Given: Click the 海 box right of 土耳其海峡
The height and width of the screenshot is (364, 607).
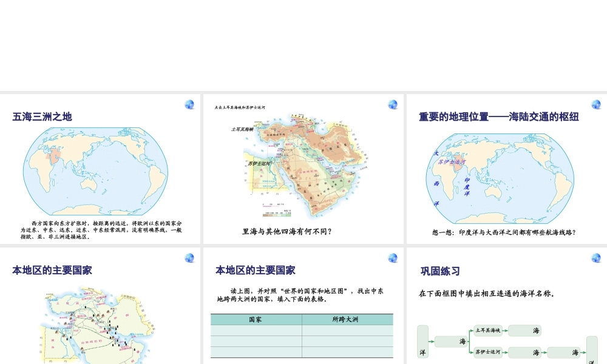Looking at the screenshot, I should [x=524, y=331].
